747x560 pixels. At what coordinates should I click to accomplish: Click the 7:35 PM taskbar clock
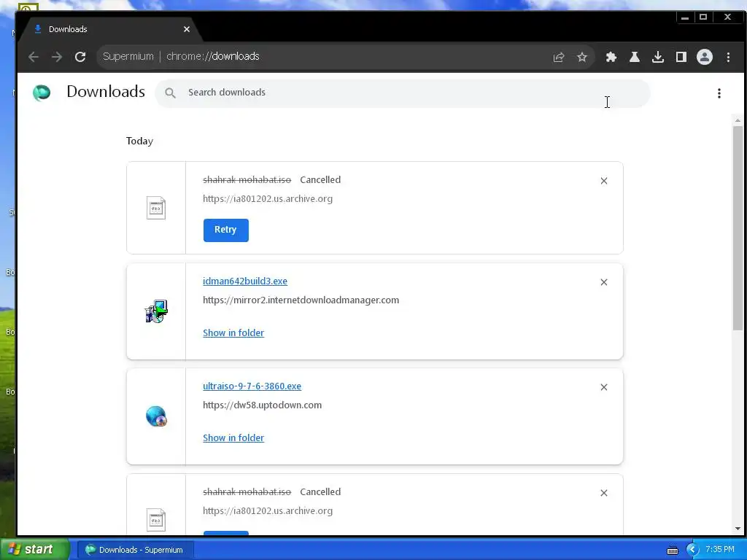click(720, 549)
